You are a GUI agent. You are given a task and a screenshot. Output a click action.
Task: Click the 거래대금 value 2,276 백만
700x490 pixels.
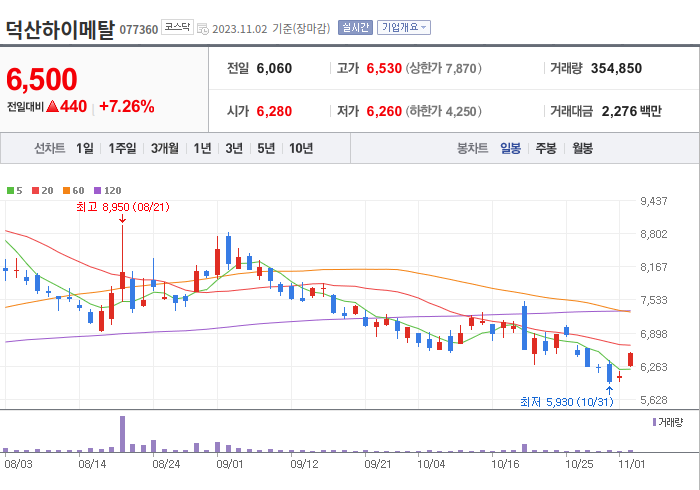632,111
